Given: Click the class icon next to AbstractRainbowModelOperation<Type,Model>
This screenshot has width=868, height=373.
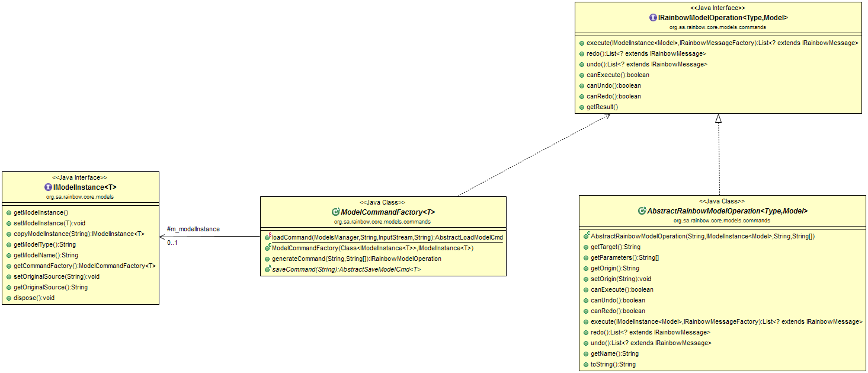Looking at the screenshot, I should pos(642,211).
